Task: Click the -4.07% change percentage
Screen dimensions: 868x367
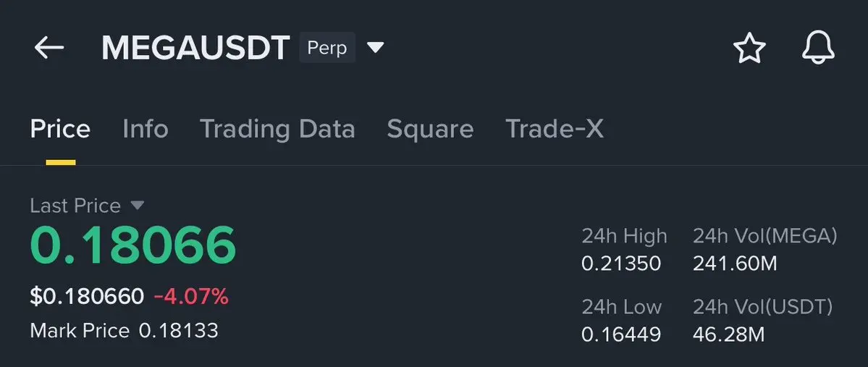Action: (x=191, y=296)
